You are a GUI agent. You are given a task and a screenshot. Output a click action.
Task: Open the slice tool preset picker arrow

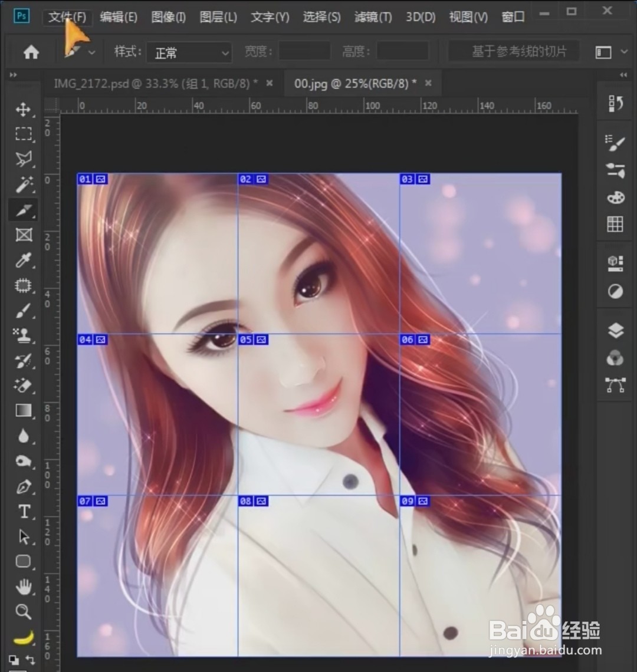tap(92, 52)
